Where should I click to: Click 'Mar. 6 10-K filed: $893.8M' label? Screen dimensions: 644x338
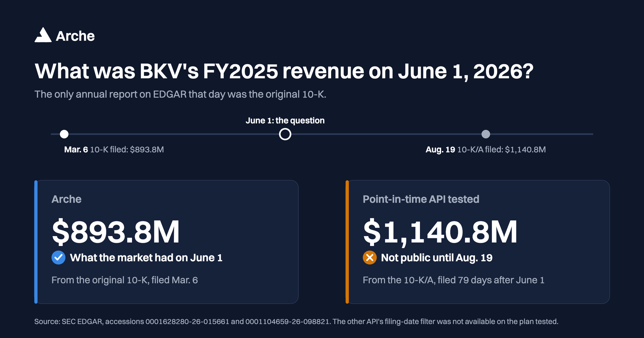click(114, 150)
